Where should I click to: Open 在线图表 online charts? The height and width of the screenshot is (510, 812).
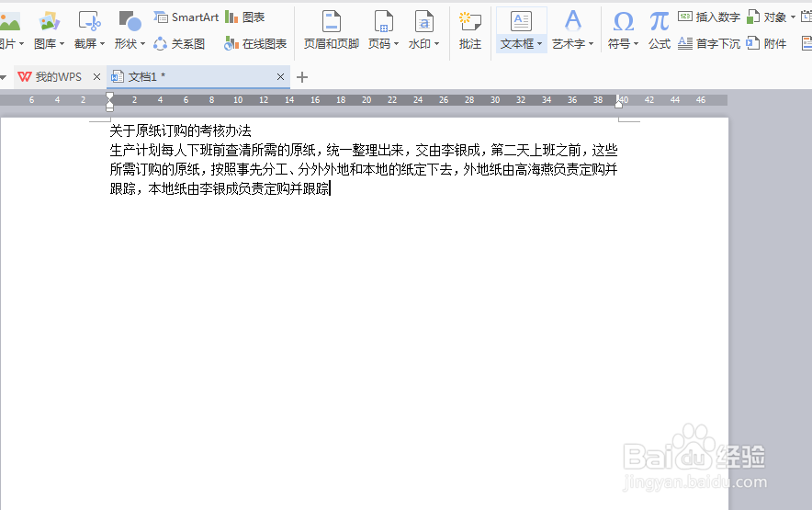click(255, 44)
